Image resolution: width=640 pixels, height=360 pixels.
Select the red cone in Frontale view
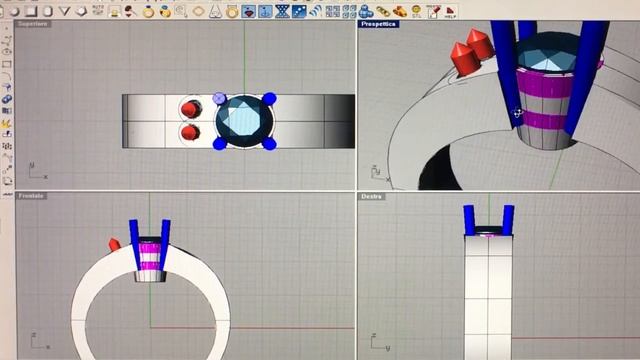[x=115, y=244]
